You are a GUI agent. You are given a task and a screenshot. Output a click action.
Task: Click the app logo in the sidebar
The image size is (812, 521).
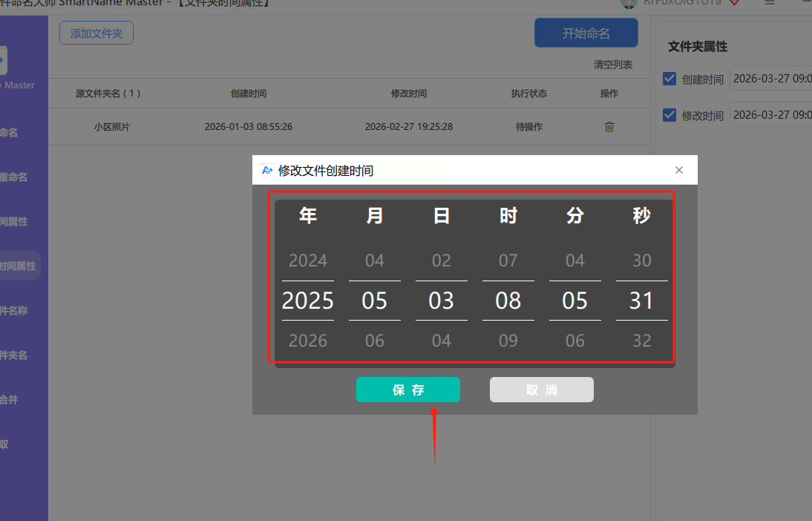2,60
